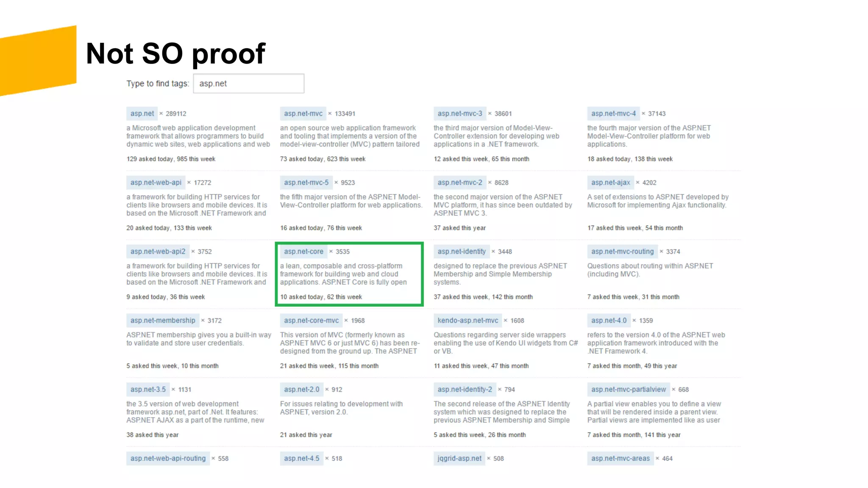This screenshot has width=868, height=488.
Task: Click the asp.net-web-api tag
Action: point(156,183)
